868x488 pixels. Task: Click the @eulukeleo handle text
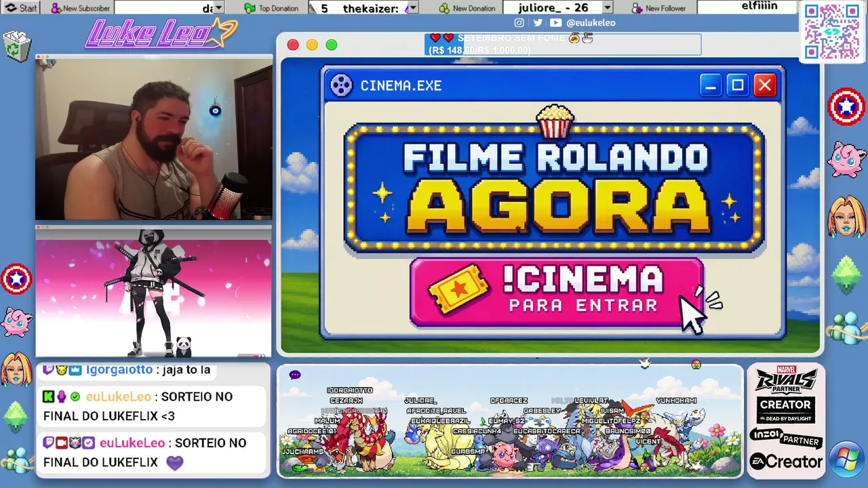[x=591, y=22]
